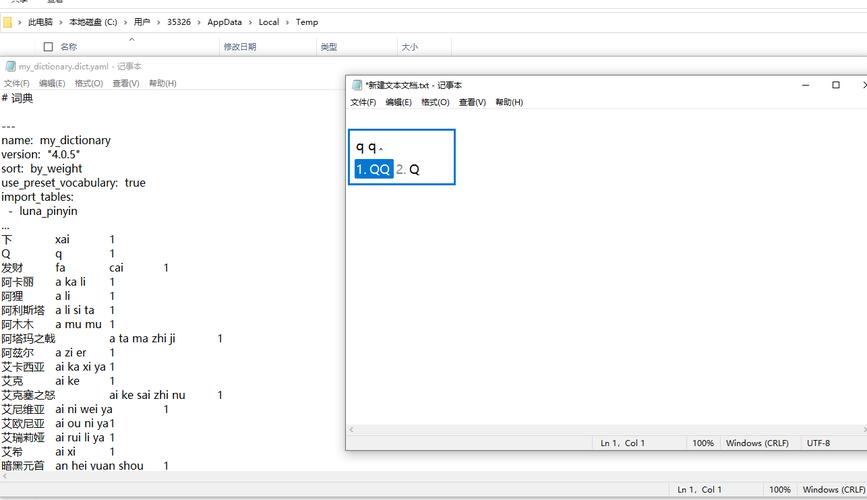The width and height of the screenshot is (867, 500).
Task: Click the my_dictionary.dict.yaml Notepad title icon
Action: [x=10, y=66]
